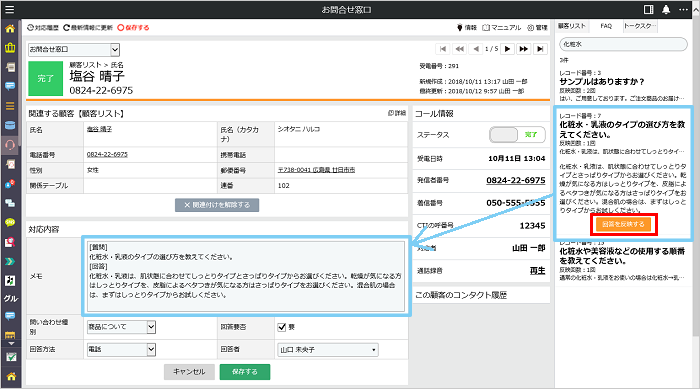Open the お問合せ窓口 dropdown
Image resolution: width=700 pixels, height=389 pixels.
coord(74,50)
